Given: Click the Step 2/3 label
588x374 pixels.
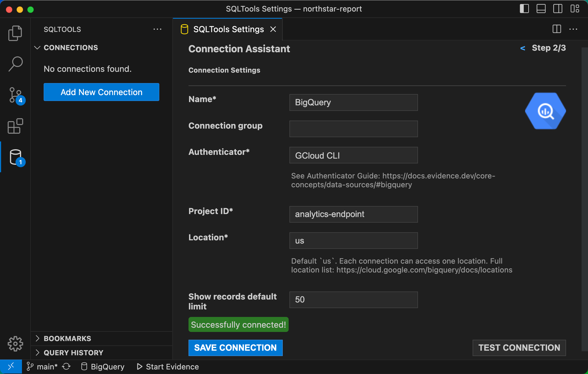Looking at the screenshot, I should (549, 48).
